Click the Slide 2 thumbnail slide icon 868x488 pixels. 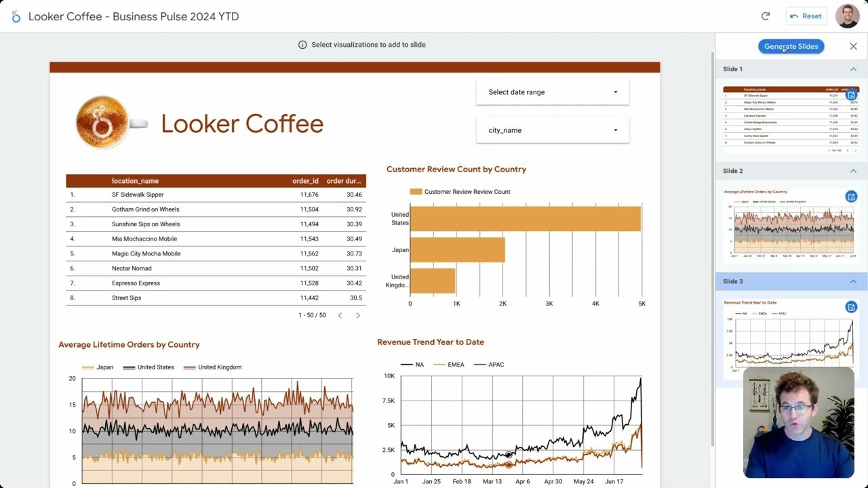tap(851, 197)
